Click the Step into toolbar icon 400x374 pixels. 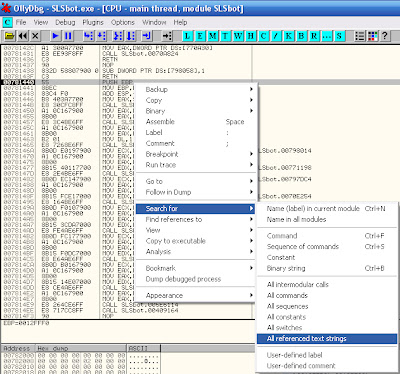pos(88,36)
